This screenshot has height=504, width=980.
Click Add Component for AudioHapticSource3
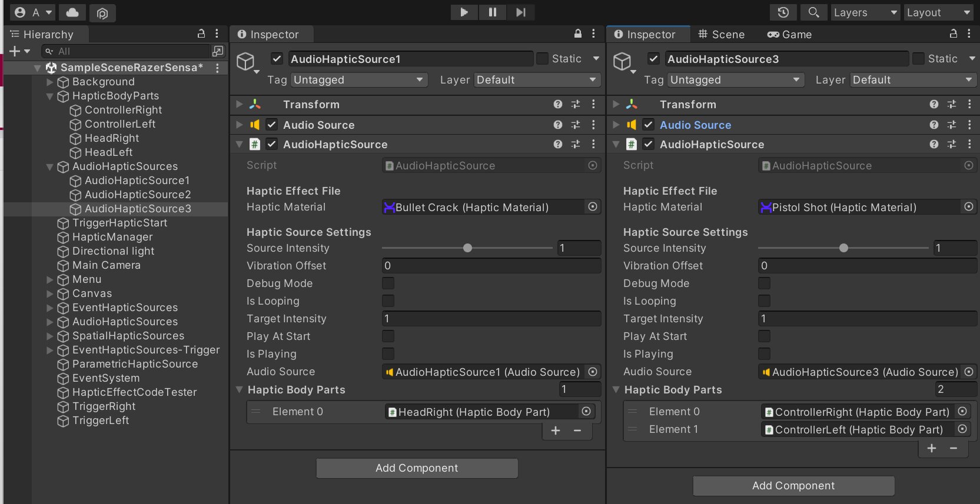[793, 486]
